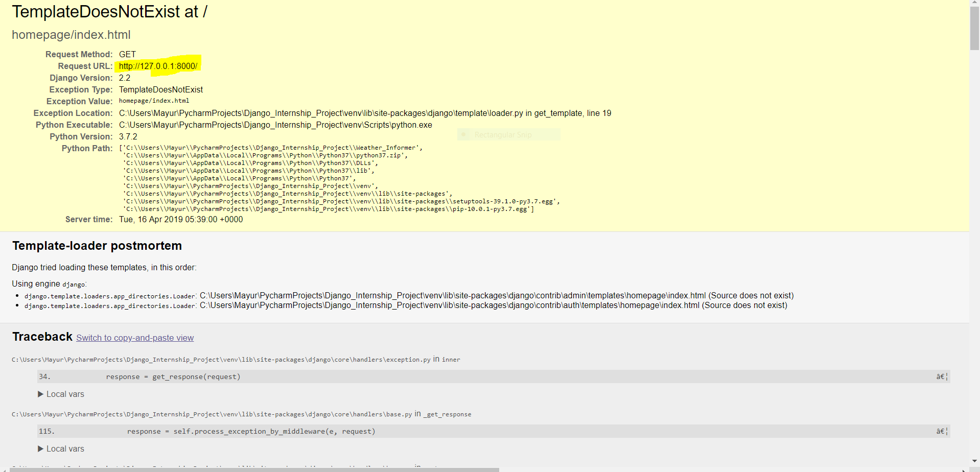This screenshot has height=472, width=980.
Task: Click the Using engine django line
Action: tap(49, 284)
